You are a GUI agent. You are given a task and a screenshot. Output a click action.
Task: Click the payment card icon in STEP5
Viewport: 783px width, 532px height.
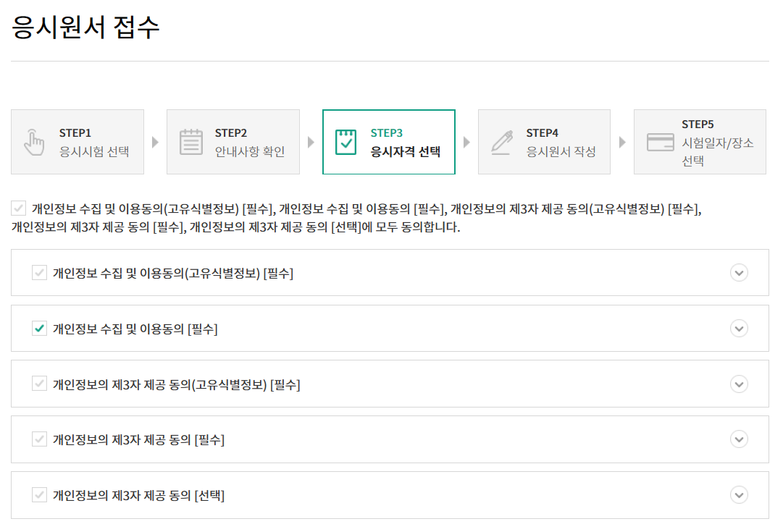pyautogui.click(x=658, y=141)
